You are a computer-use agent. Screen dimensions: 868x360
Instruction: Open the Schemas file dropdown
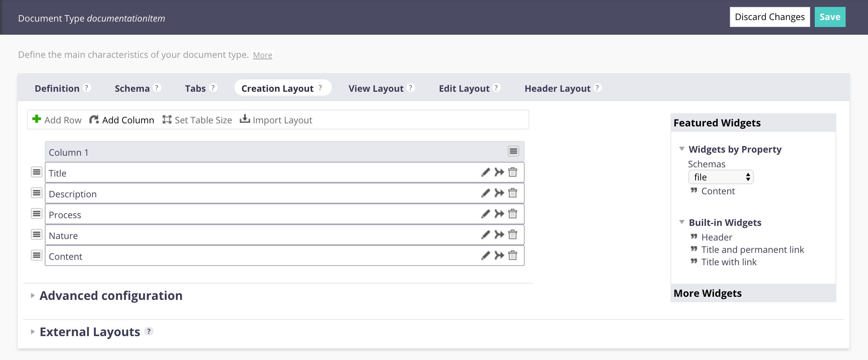tap(721, 177)
